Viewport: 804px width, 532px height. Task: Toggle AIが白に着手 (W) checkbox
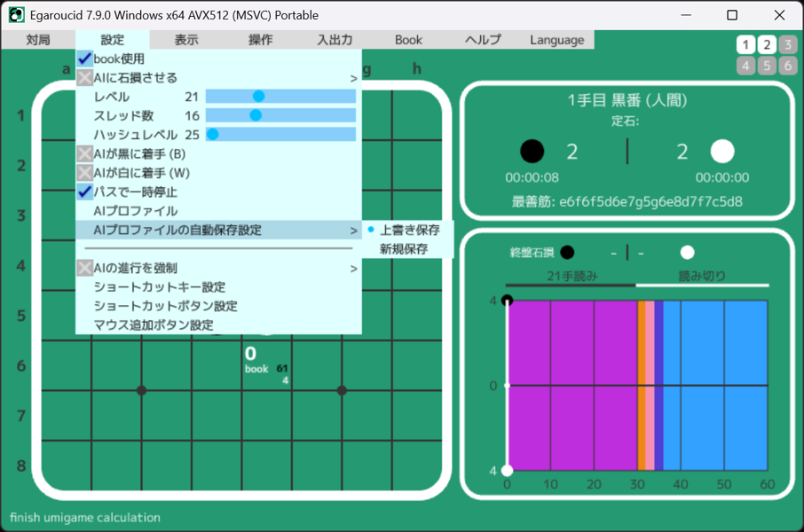84,172
